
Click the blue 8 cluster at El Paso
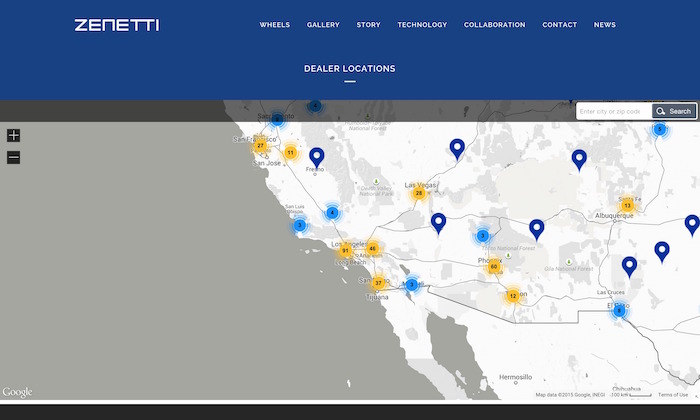[x=619, y=310]
